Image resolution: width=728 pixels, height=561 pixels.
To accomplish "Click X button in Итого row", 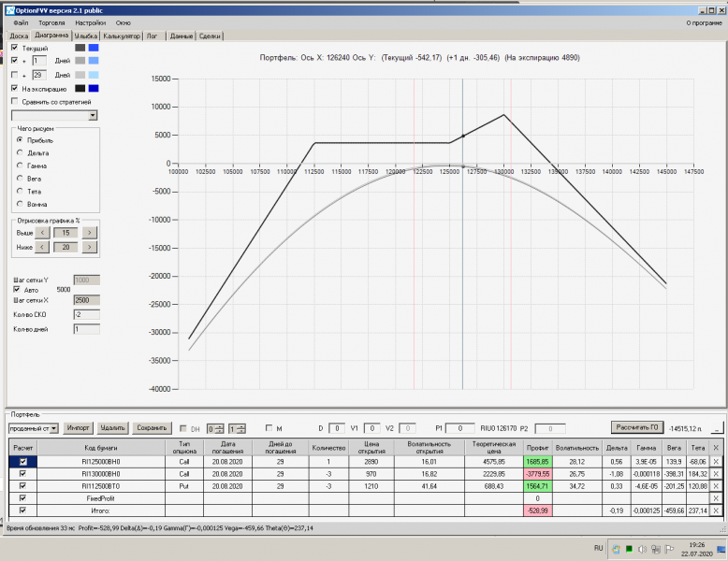I will tap(716, 511).
